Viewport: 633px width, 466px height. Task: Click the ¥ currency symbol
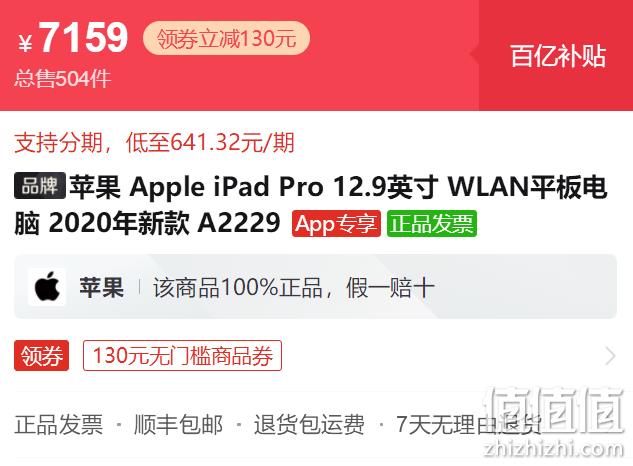[x=25, y=43]
